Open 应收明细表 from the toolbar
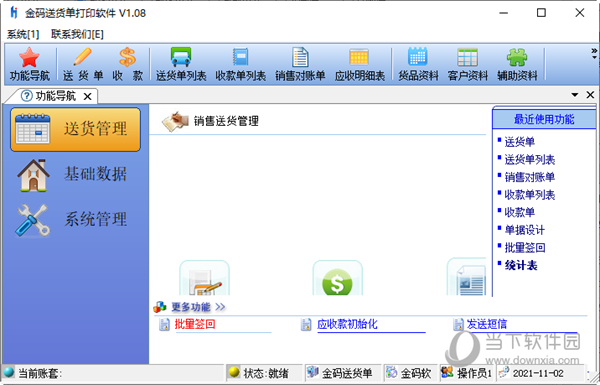This screenshot has height=385, width=600. pos(359,64)
